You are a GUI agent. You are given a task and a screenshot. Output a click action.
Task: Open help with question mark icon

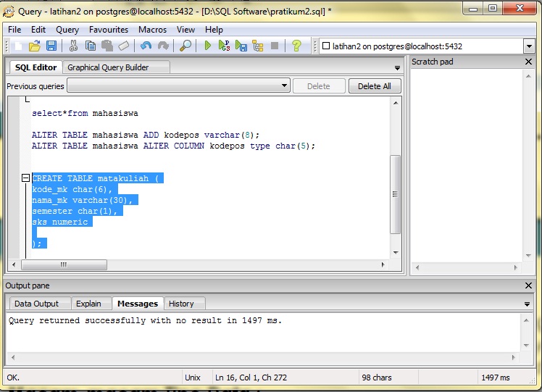(x=296, y=46)
